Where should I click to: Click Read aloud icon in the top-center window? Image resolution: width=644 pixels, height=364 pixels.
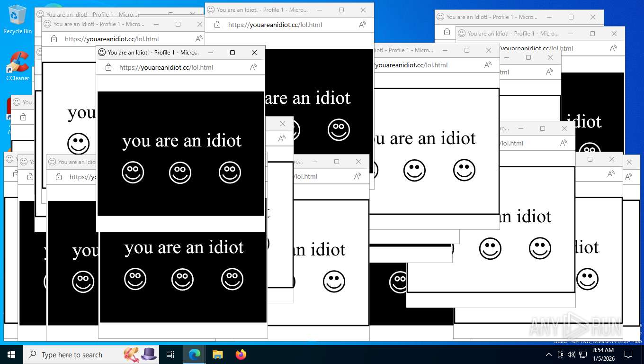(362, 25)
